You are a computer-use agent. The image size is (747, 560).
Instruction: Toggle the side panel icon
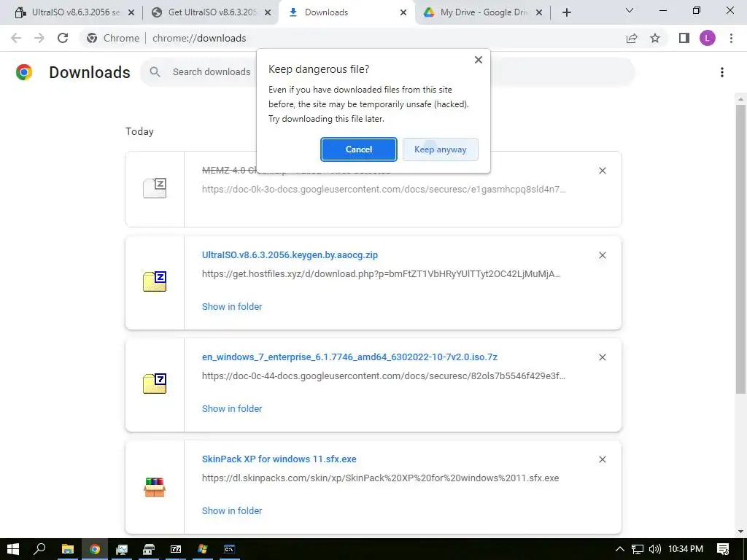pos(684,38)
